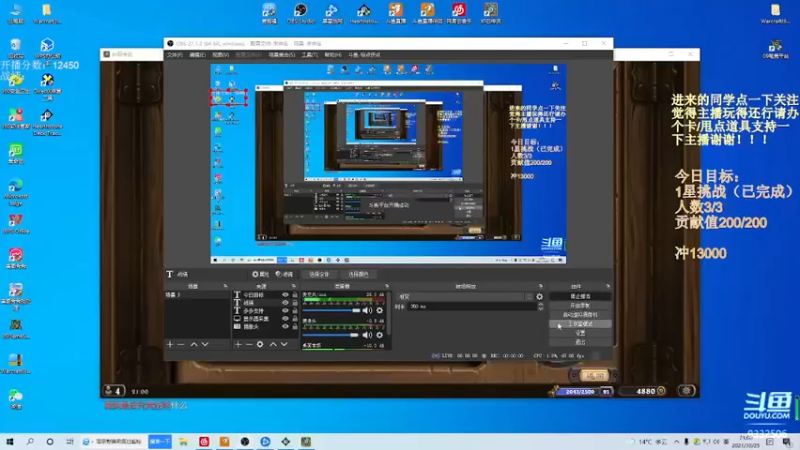The width and height of the screenshot is (800, 450).
Task: Open the Windows Start menu
Action: pyautogui.click(x=9, y=442)
